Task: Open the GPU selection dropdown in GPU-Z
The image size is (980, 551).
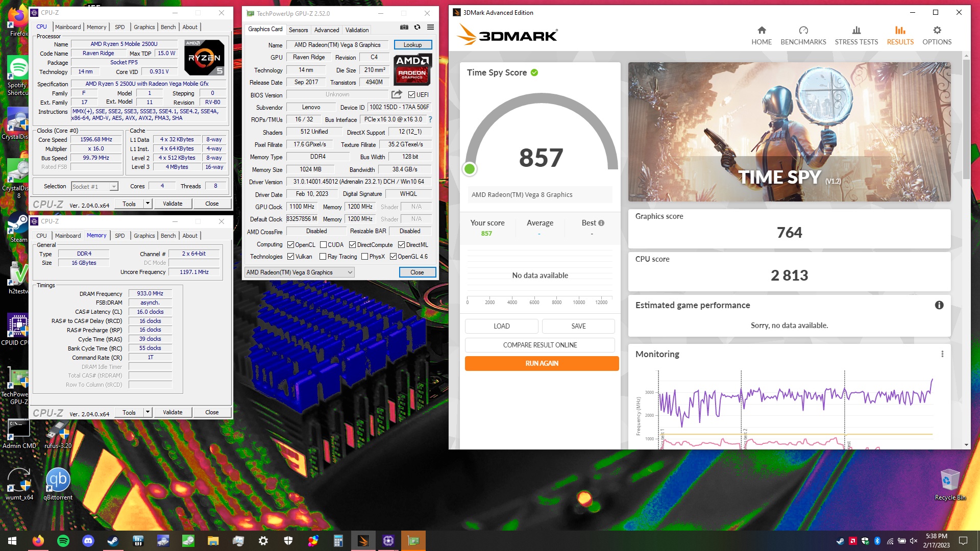Action: tap(300, 272)
